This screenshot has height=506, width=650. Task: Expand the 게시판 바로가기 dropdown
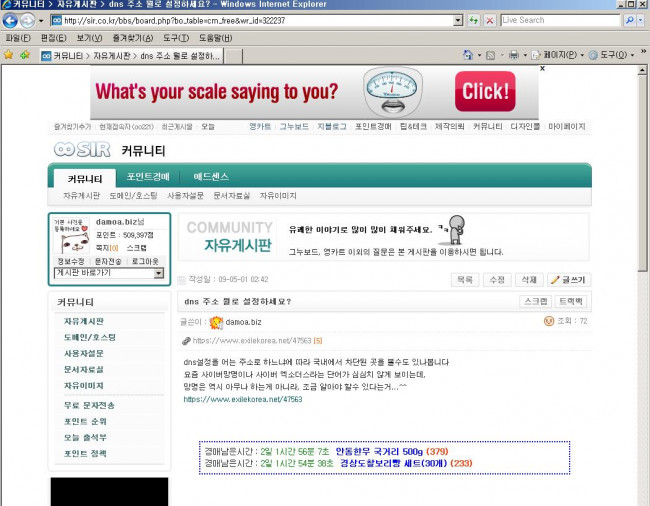coord(158,273)
